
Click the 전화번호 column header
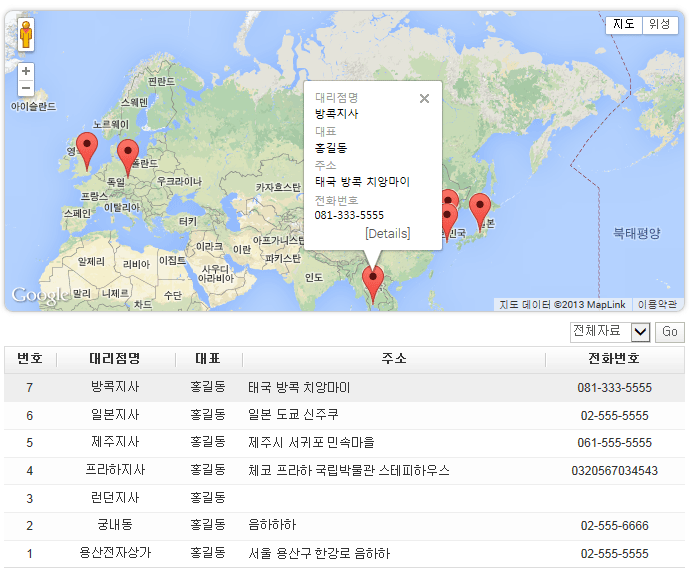[x=614, y=359]
